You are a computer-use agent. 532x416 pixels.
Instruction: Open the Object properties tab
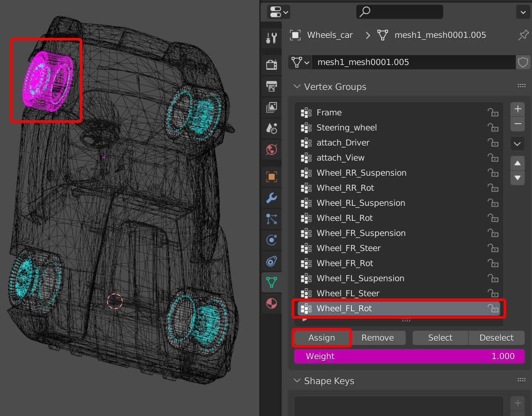click(x=271, y=177)
